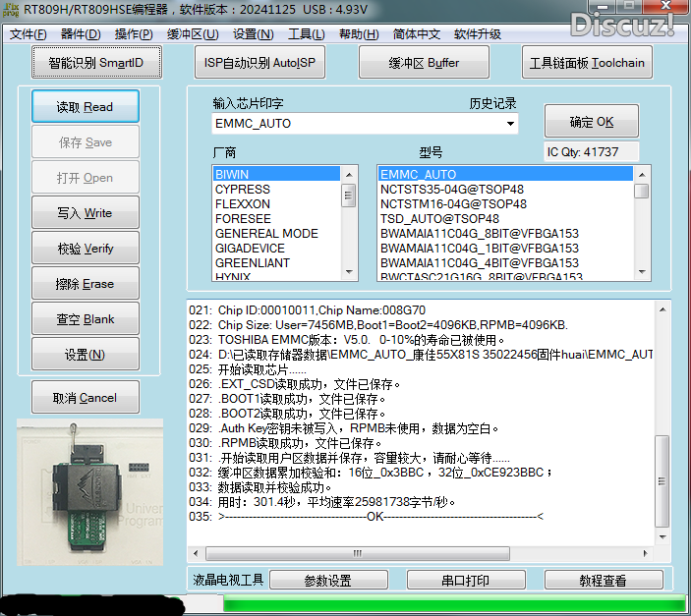Open the 工具(L) menu

click(x=307, y=34)
